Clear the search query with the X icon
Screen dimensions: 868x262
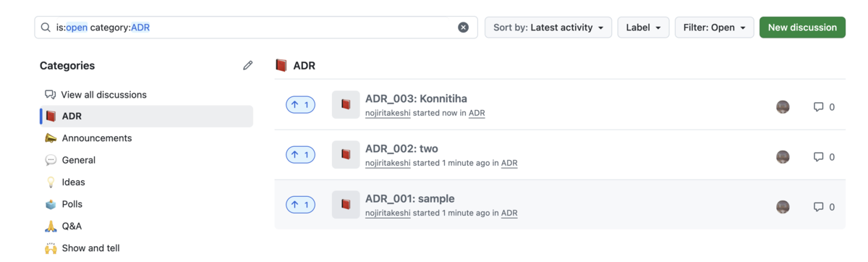(463, 28)
